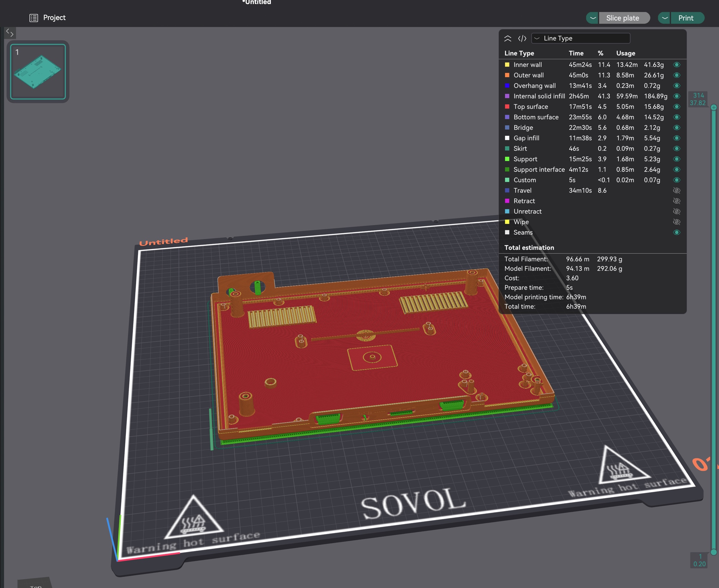The height and width of the screenshot is (588, 719).
Task: Click the Slice plate button
Action: [x=623, y=18]
